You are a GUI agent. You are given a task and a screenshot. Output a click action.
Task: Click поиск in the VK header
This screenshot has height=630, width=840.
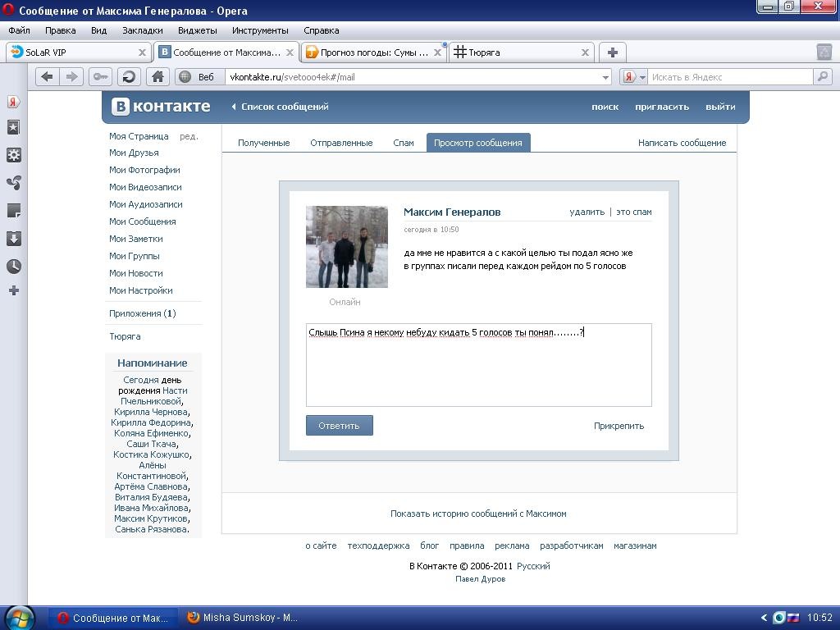tap(605, 107)
